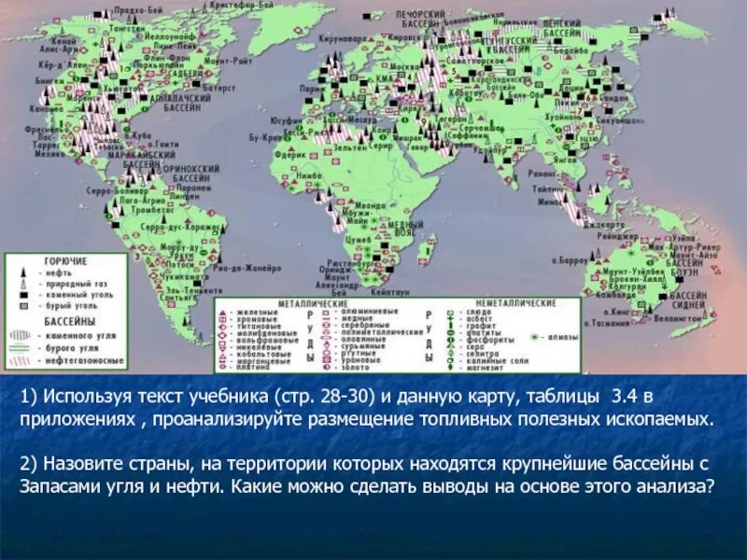Click the бурого угля basin hatch sample
747x560 pixels.
coord(20,348)
